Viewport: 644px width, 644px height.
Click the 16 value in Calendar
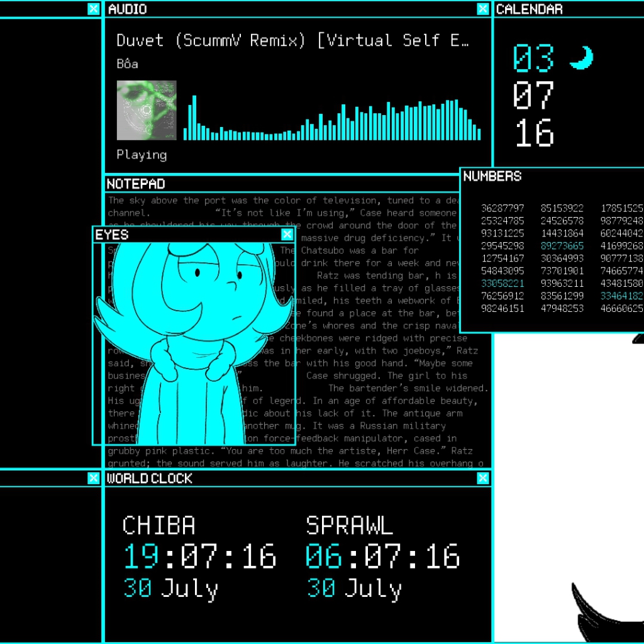click(535, 133)
